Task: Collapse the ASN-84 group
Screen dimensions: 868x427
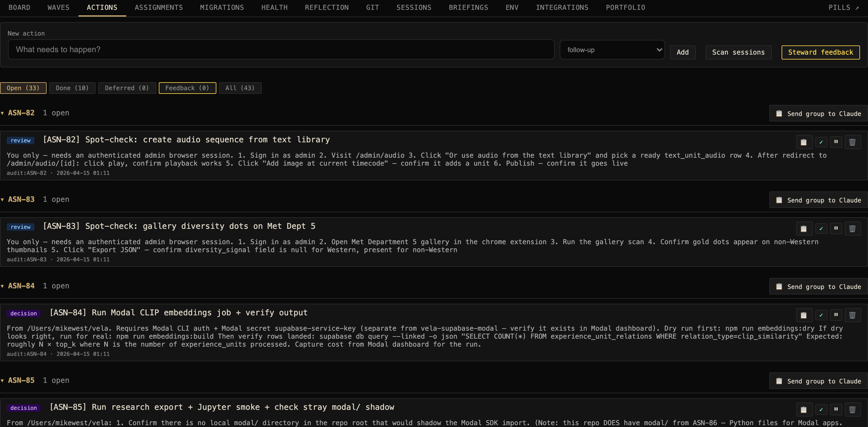Action: pyautogui.click(x=2, y=286)
